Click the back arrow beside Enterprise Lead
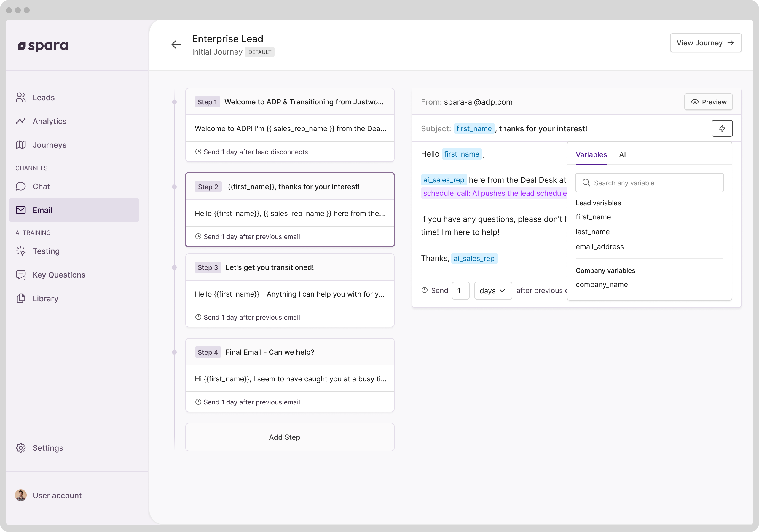 click(176, 44)
